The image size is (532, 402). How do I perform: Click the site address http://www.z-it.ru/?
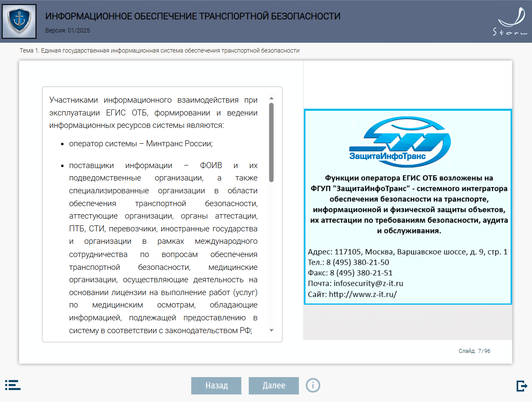point(363,294)
